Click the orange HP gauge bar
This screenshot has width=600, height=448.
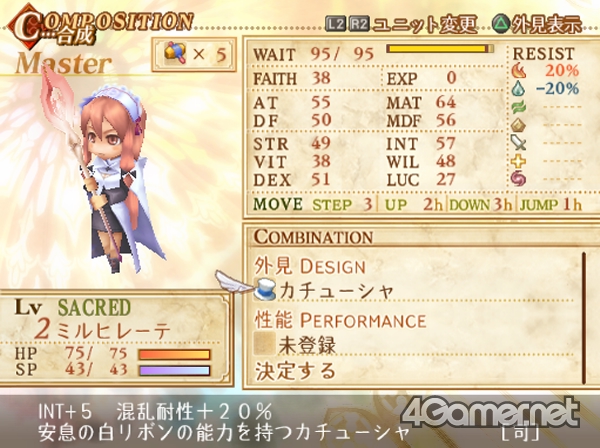click(174, 354)
